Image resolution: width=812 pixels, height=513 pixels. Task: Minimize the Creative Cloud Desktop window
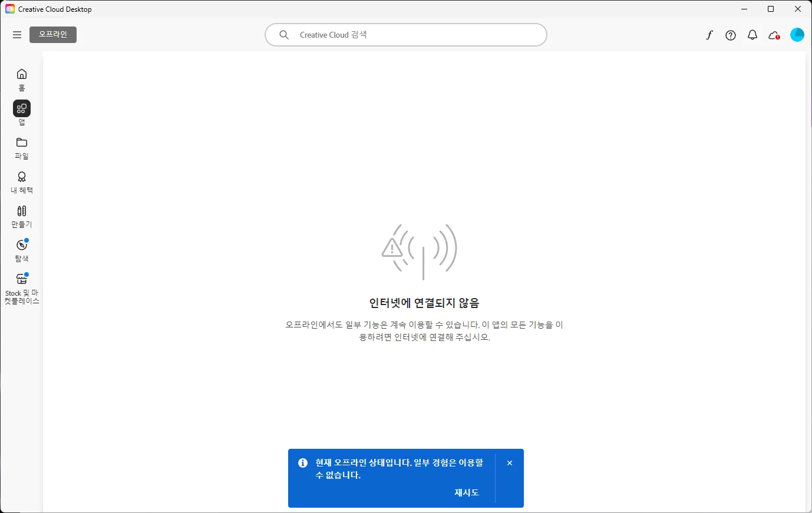(744, 9)
